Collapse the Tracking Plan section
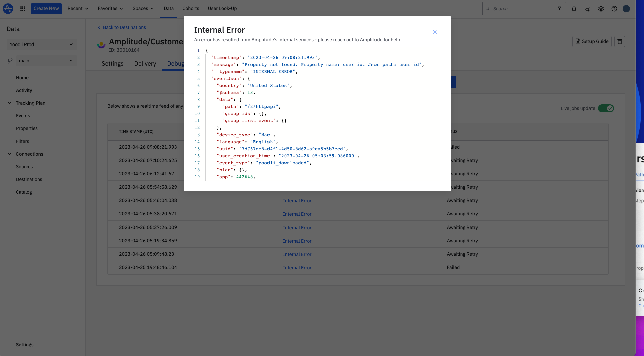The height and width of the screenshot is (356, 644). point(9,103)
